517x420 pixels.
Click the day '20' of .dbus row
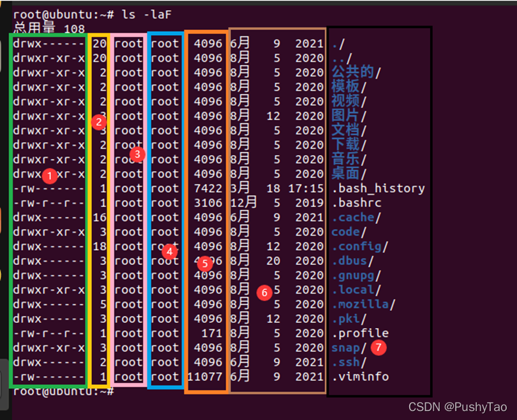[x=273, y=261]
